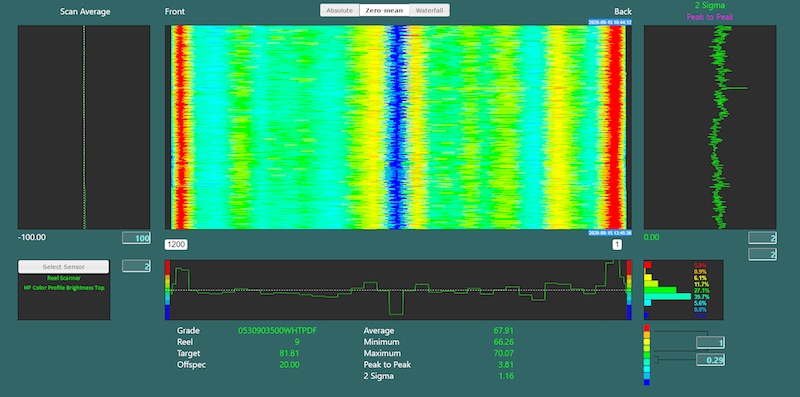
Task: Click the central zero-mean heat map
Action: pyautogui.click(x=398, y=127)
